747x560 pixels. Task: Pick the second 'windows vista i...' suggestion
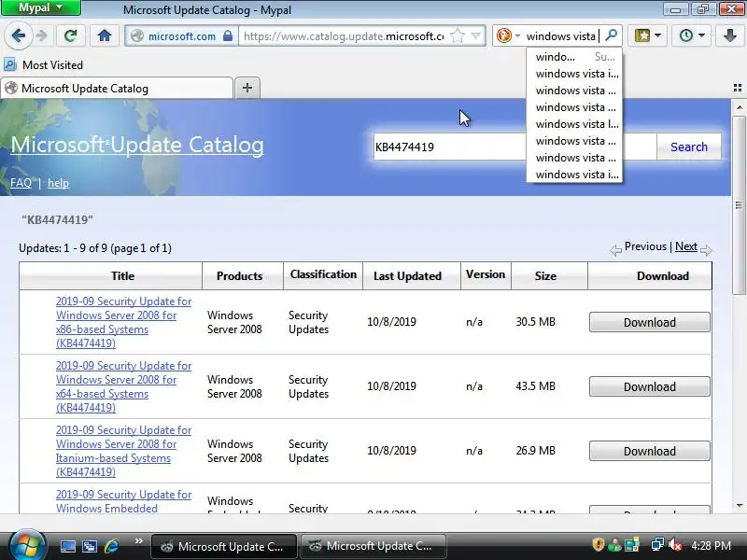pos(574,74)
